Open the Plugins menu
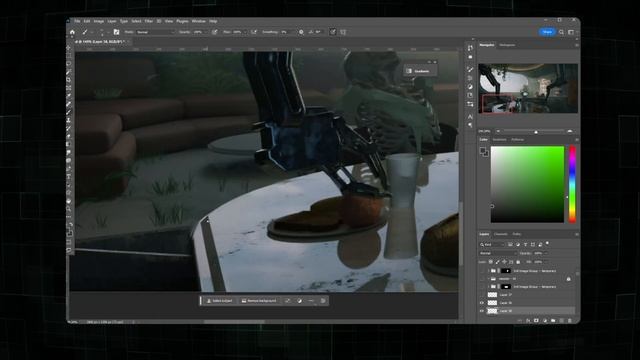 182,21
